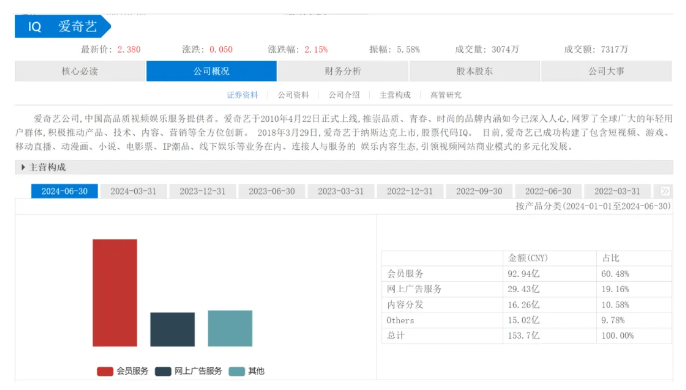Click the 10.58% share cell
Image resolution: width=686 pixels, height=390 pixels.
[615, 305]
